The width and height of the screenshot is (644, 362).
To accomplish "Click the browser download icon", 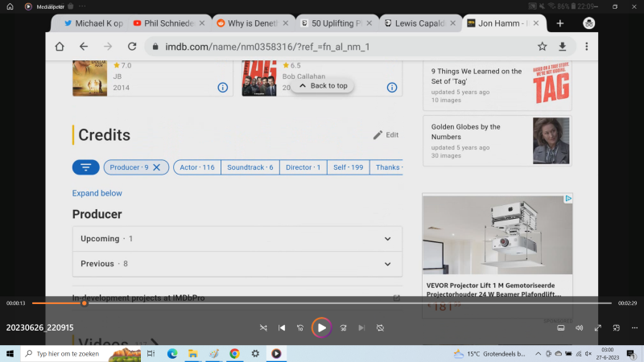I will pos(562,47).
